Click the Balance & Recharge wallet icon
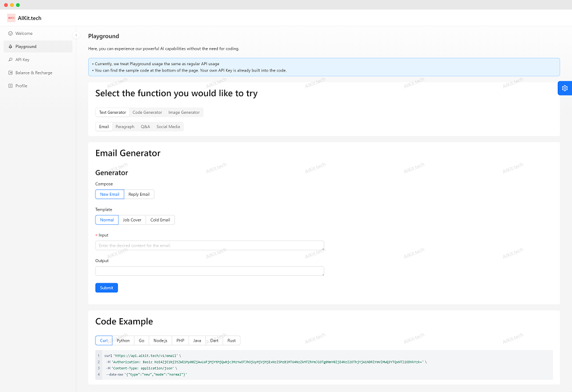This screenshot has width=572, height=392. [x=10, y=73]
